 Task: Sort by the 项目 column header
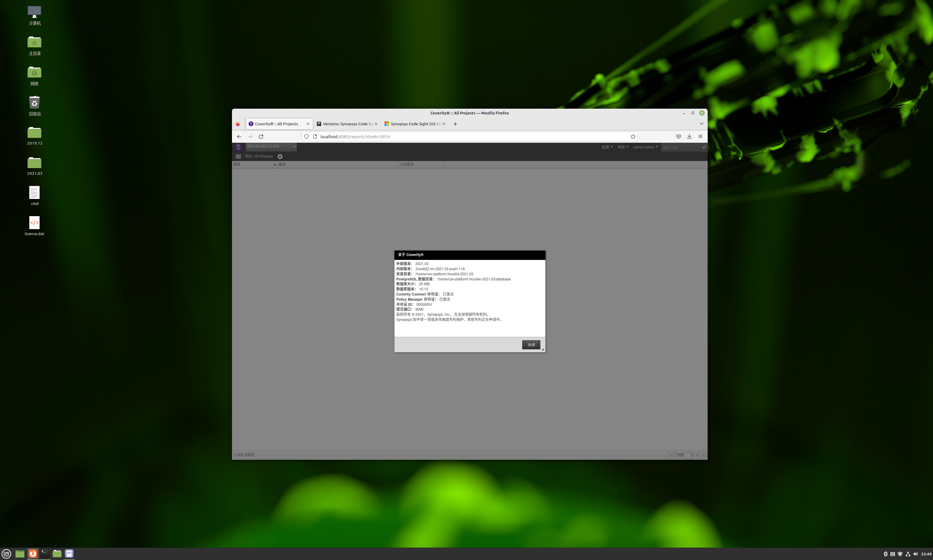[254, 165]
